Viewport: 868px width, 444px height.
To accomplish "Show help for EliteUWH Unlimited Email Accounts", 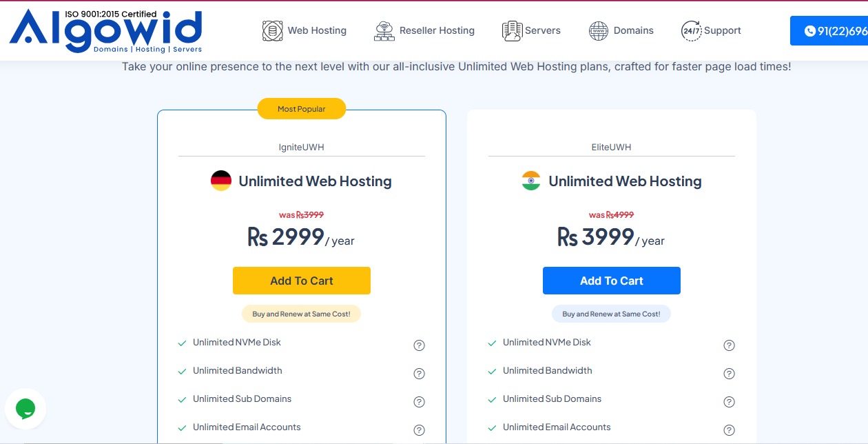I will [x=729, y=430].
